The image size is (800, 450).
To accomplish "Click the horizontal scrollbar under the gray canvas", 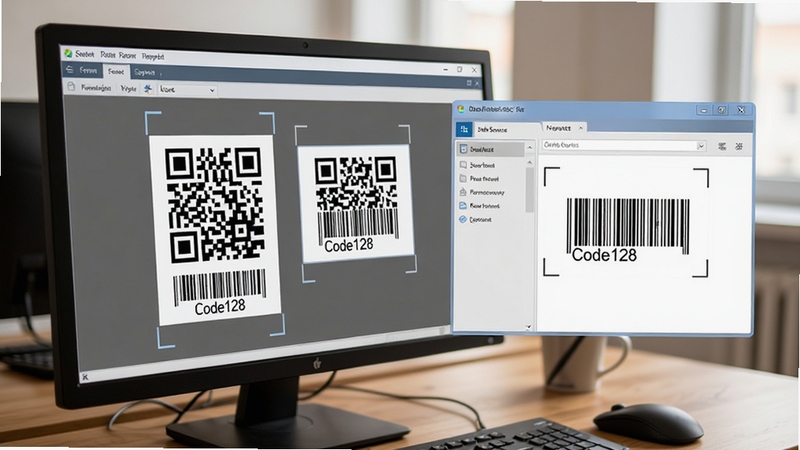I will tap(265, 351).
